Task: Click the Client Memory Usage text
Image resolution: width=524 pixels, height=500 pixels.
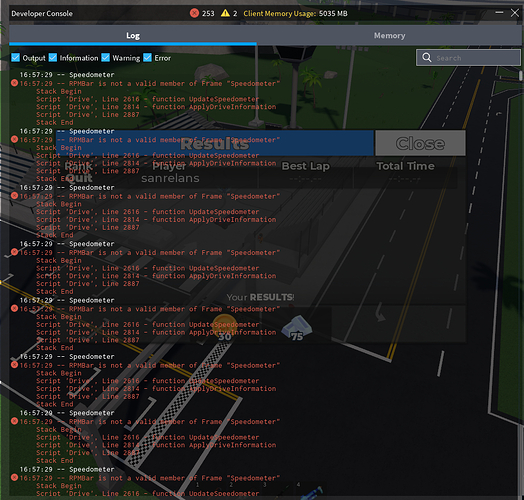Action: [279, 14]
